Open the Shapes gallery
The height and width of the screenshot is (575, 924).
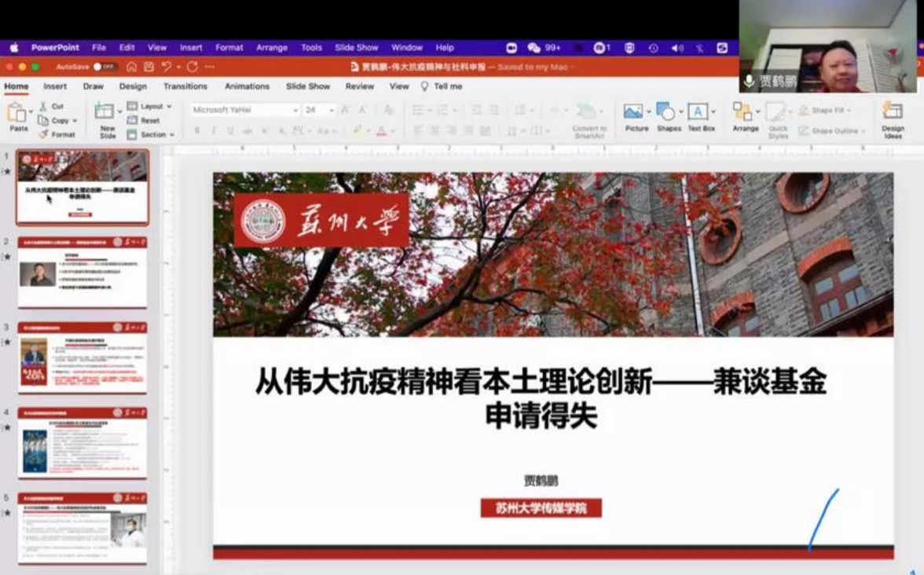[x=667, y=112]
